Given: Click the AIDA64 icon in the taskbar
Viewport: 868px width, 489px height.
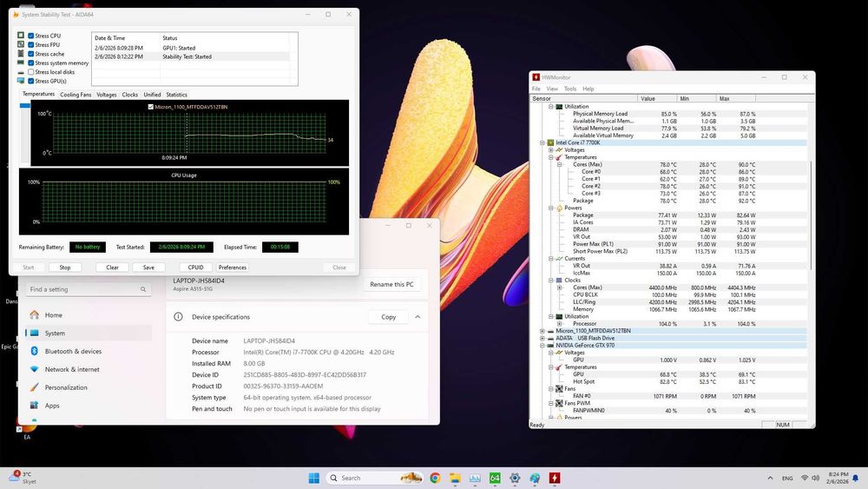Looking at the screenshot, I should coord(495,478).
